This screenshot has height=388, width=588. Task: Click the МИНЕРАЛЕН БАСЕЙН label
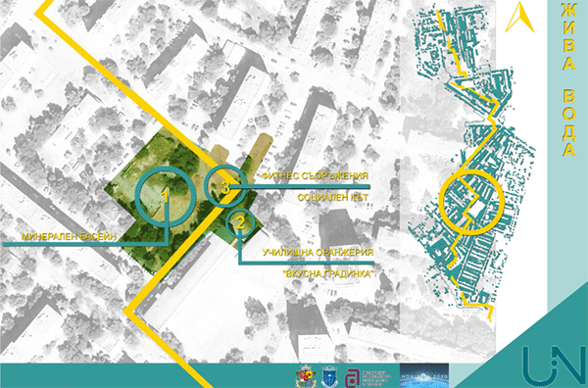(70, 236)
